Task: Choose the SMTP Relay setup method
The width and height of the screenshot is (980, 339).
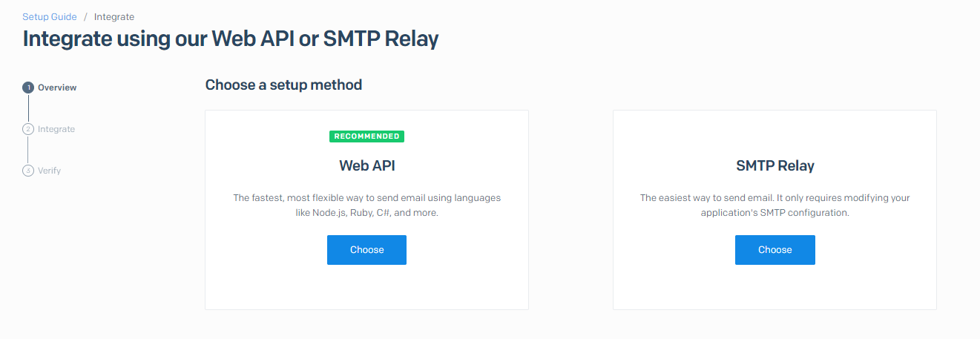Action: (x=775, y=250)
